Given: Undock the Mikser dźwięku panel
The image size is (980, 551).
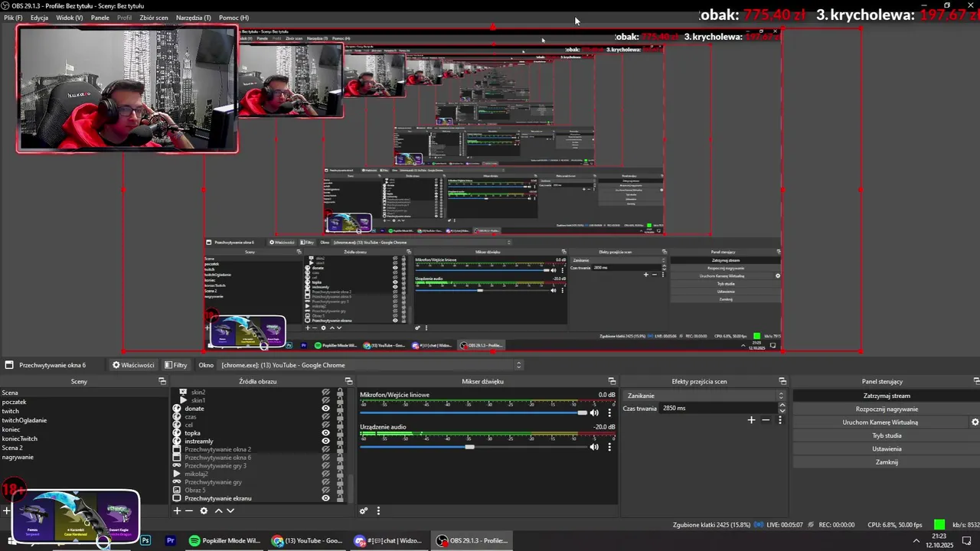Looking at the screenshot, I should (x=611, y=381).
